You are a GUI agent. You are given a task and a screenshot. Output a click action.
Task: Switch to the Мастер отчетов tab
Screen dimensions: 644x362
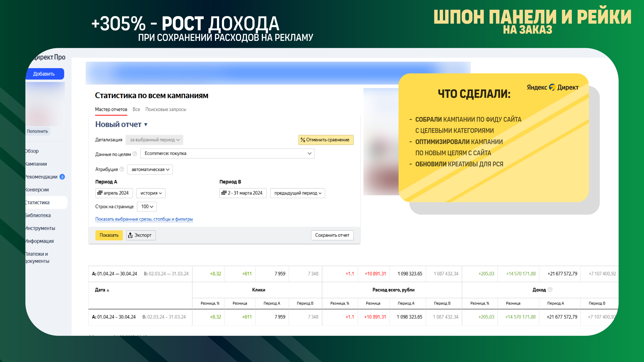coord(111,109)
